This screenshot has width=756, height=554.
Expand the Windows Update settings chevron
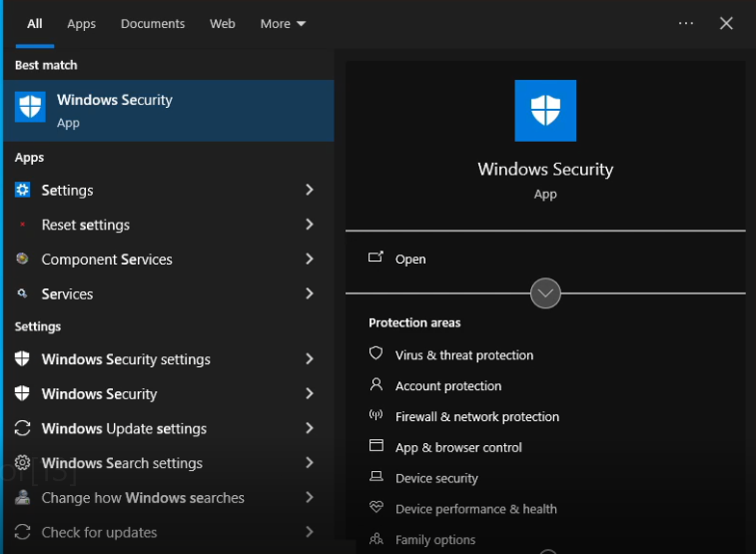click(x=310, y=428)
